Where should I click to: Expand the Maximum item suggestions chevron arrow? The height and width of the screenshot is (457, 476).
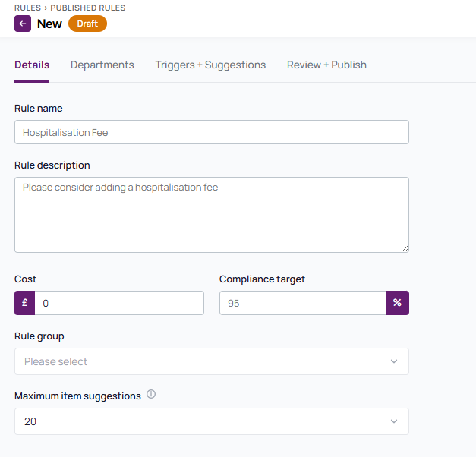pos(394,421)
